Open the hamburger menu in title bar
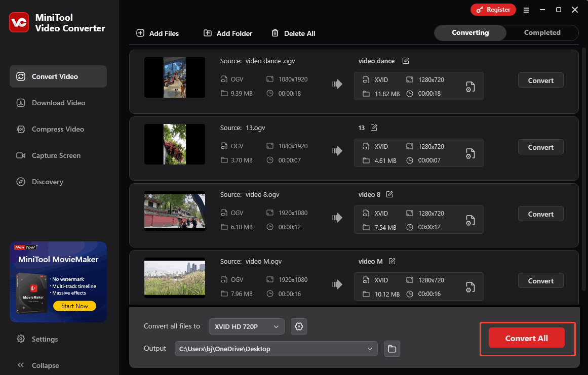 point(526,10)
